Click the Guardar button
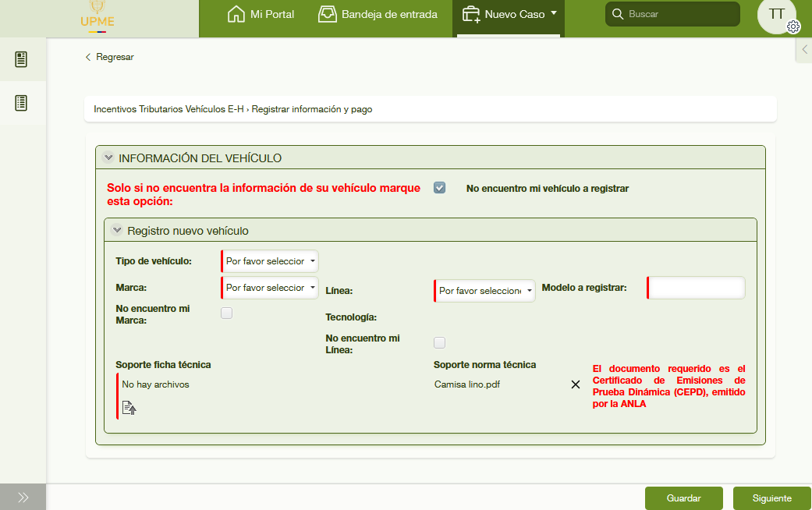 pyautogui.click(x=683, y=498)
